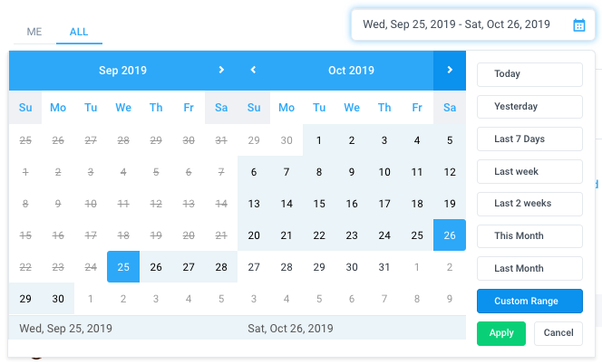Pick the Last 7 Days range
Screen dimensions: 602x364
pos(529,139)
